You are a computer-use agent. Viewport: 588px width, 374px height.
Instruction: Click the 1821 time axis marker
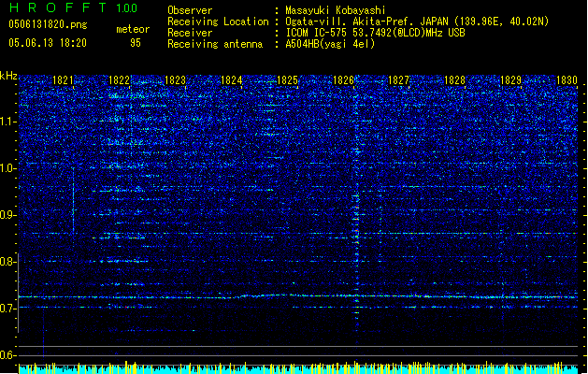point(63,80)
